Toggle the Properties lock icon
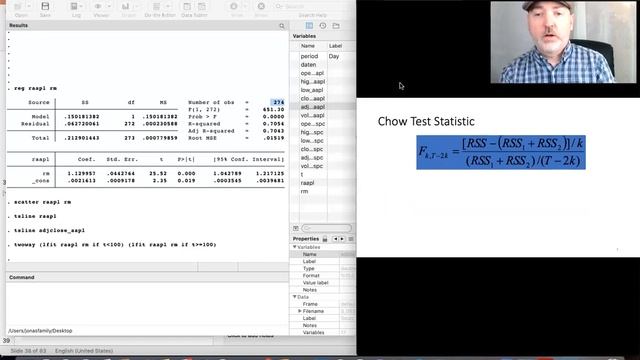 (325, 239)
